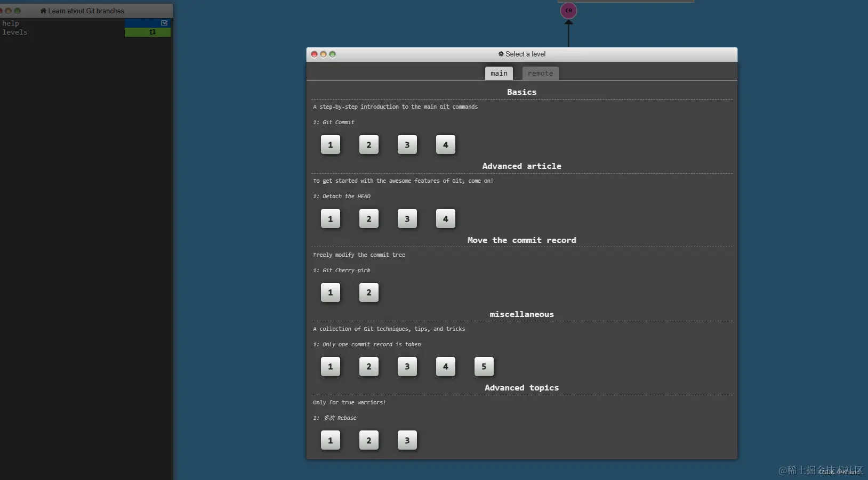The image size is (868, 480).
Task: Click 'Freely modify the commit tree' description
Action: (359, 255)
